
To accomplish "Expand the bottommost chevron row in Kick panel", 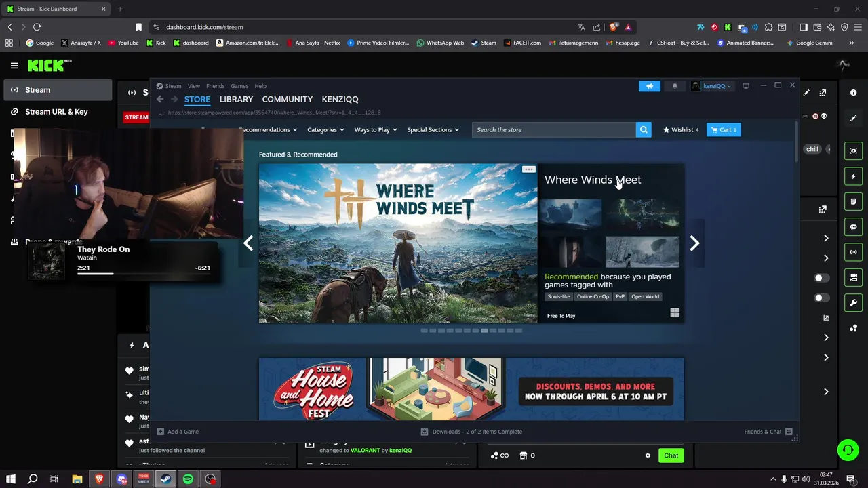I will pos(826,392).
